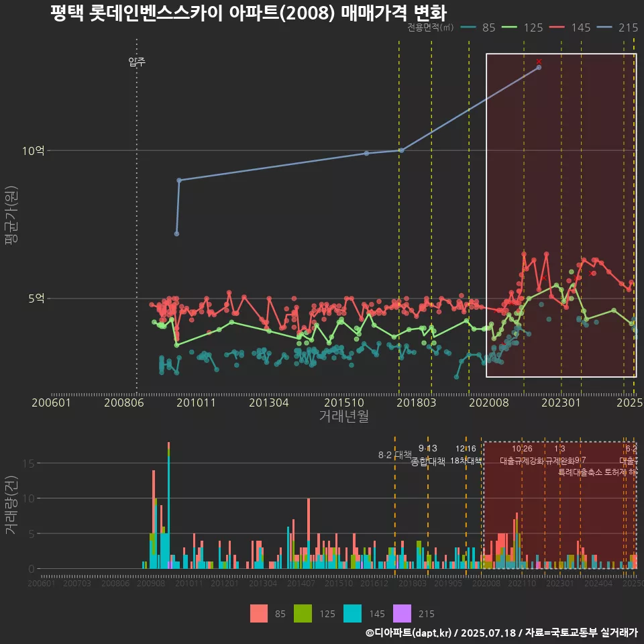
Task: Click x-axis label 201011 in price chart
Action: (197, 402)
